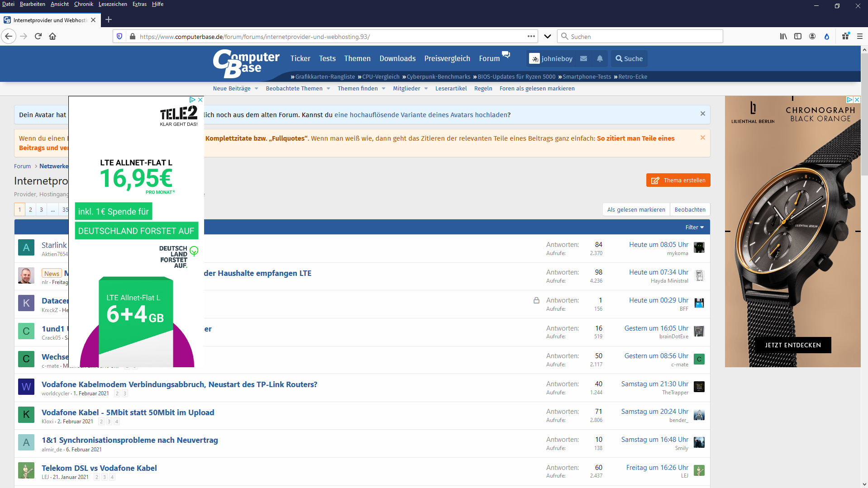Click JETZT ENTDECKEN on watch ad

click(793, 345)
